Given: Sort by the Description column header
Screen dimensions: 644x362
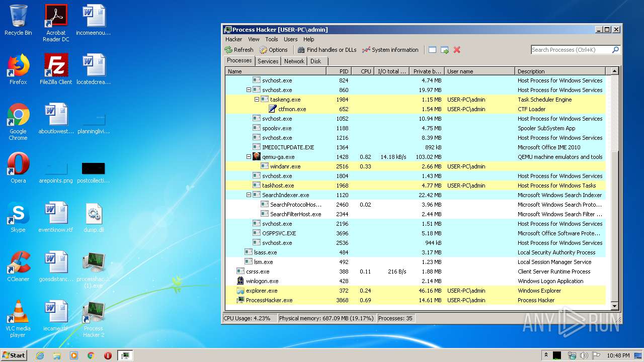Looking at the screenshot, I should point(560,71).
